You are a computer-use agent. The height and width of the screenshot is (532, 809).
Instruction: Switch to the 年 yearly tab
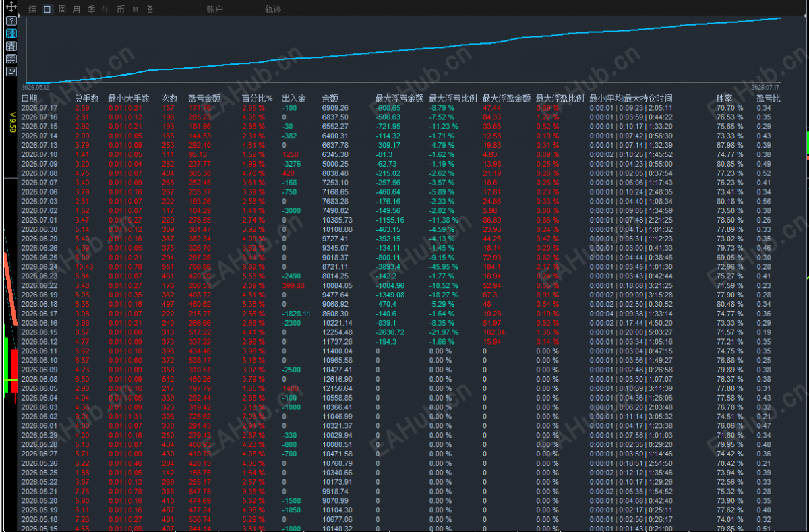[106, 9]
